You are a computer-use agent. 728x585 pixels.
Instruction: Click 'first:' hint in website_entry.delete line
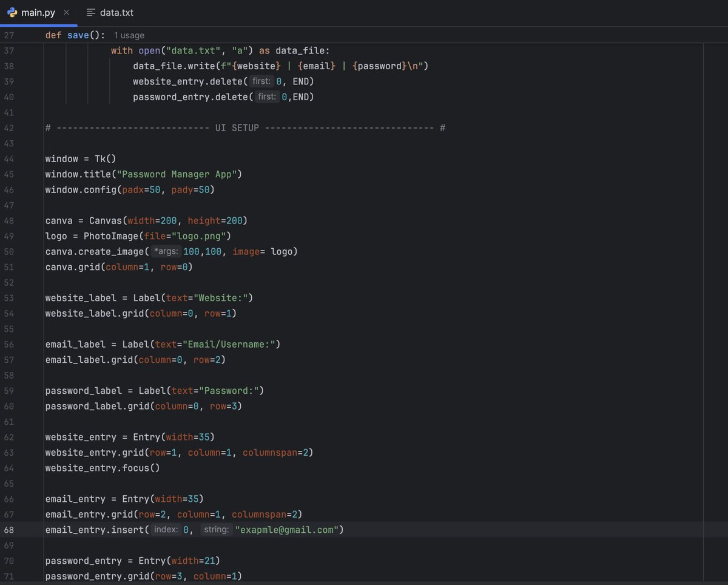click(x=262, y=82)
